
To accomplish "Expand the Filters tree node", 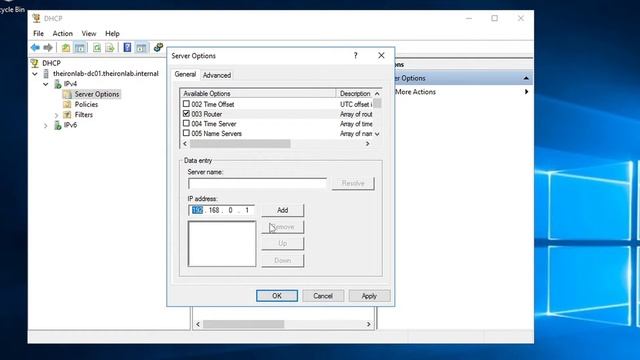I will pos(56,115).
